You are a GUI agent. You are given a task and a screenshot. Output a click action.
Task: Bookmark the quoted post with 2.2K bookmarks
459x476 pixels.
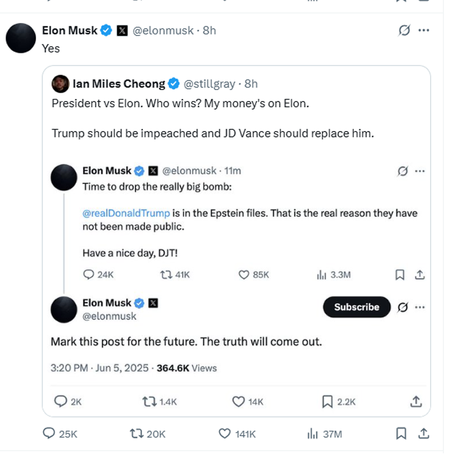(x=327, y=401)
